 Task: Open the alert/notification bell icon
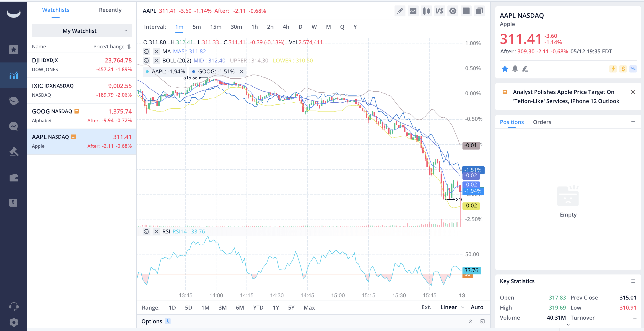[514, 69]
